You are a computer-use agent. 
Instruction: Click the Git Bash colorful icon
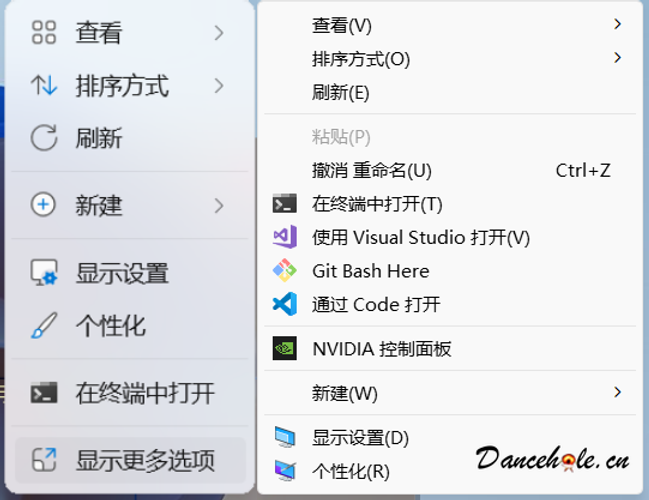[285, 270]
